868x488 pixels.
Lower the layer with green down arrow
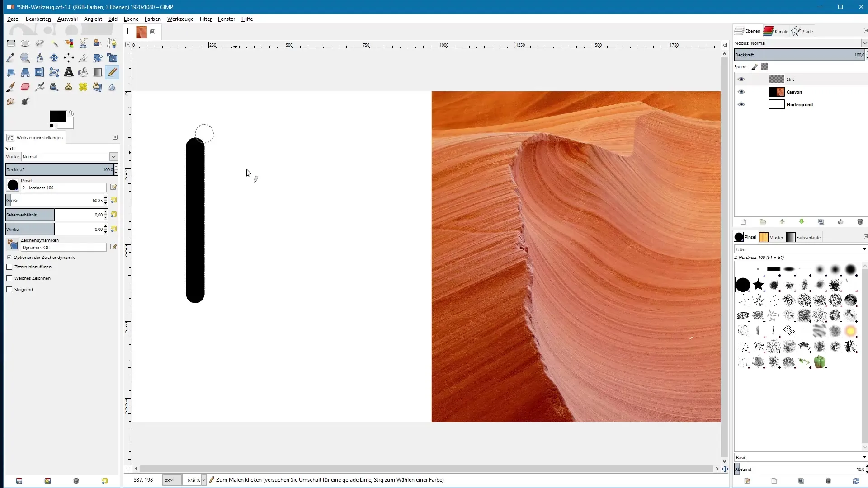click(x=802, y=222)
